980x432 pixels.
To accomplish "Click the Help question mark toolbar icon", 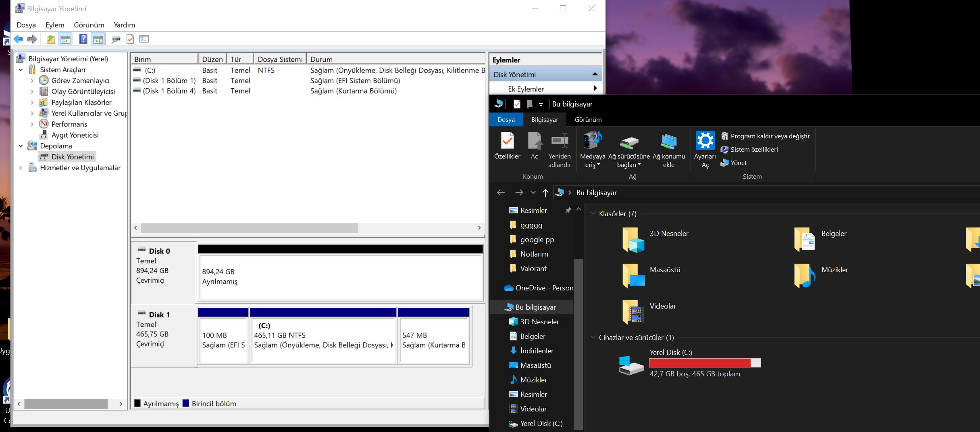I will coord(83,39).
